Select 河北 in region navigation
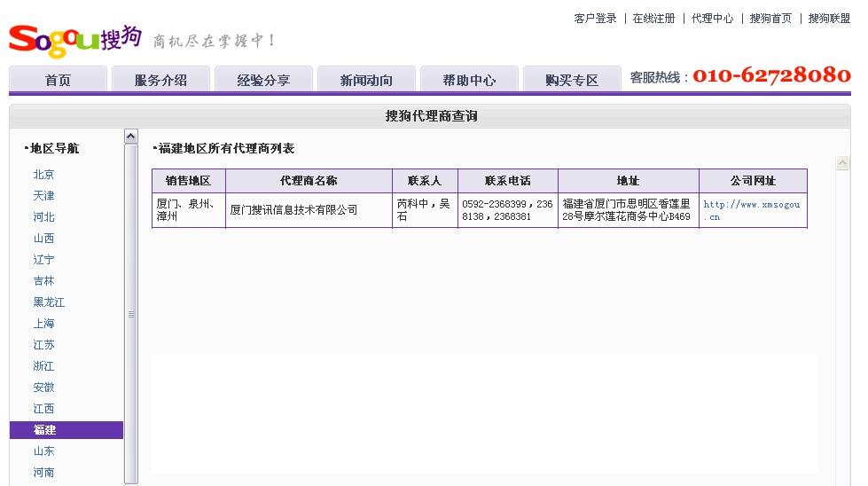The height and width of the screenshot is (486, 868). (x=43, y=217)
